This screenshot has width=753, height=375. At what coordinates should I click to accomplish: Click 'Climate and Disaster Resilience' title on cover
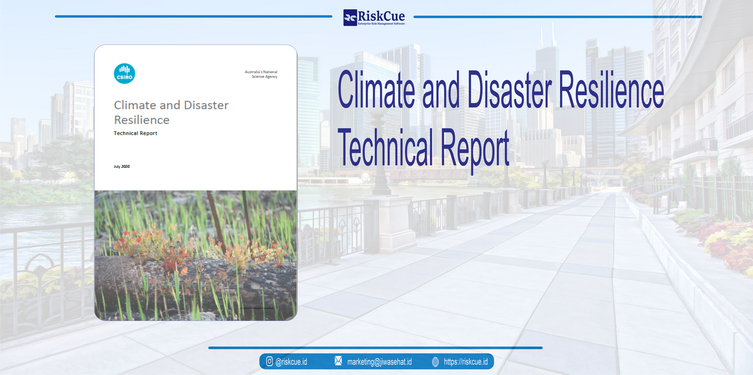tap(171, 112)
